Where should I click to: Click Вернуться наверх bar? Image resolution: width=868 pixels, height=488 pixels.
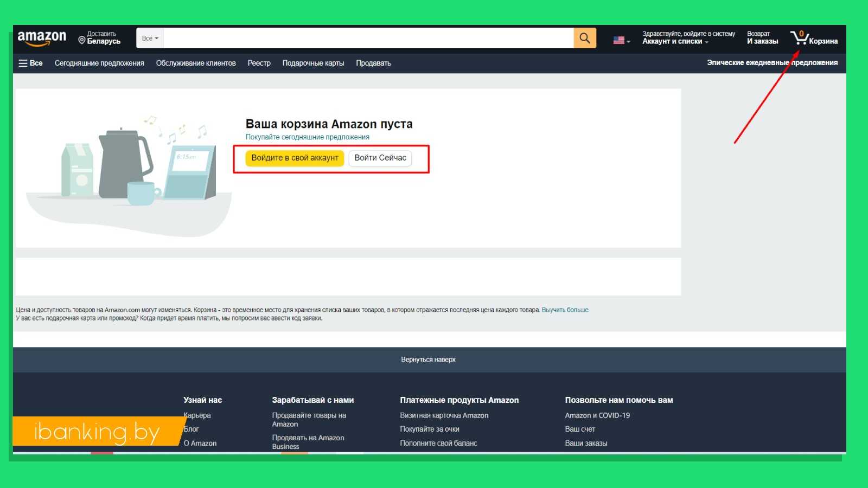pyautogui.click(x=429, y=359)
